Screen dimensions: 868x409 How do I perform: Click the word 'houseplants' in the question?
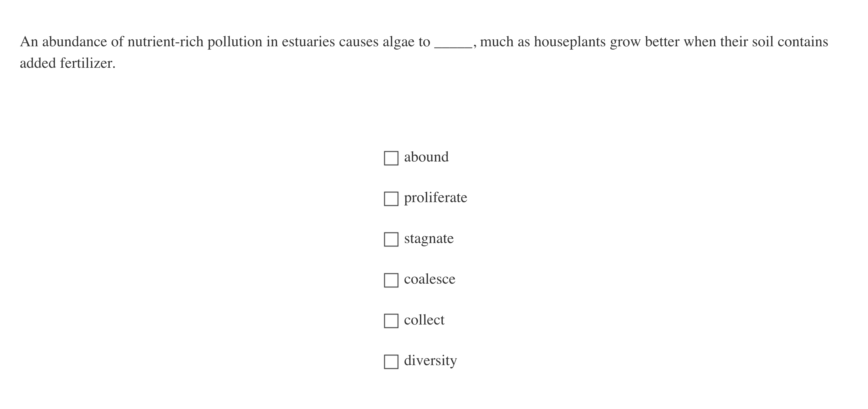(570, 42)
